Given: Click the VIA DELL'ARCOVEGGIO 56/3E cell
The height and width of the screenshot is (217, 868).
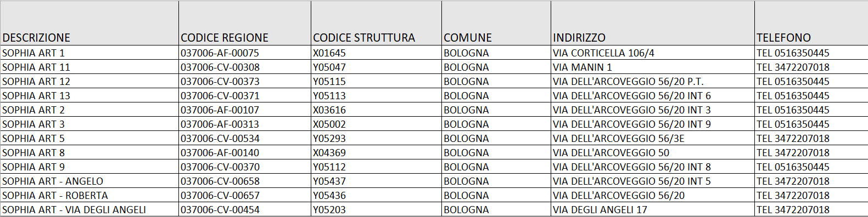Looking at the screenshot, I should point(653,138).
